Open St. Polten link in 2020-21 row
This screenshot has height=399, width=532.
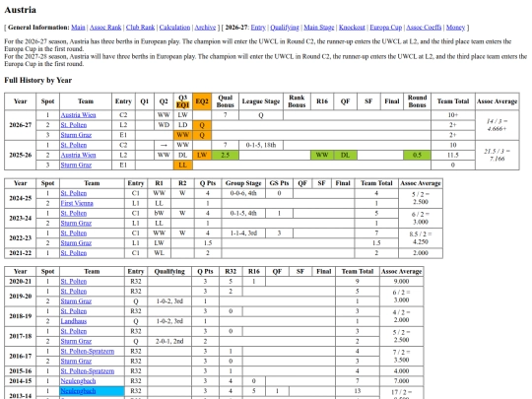[x=74, y=281]
